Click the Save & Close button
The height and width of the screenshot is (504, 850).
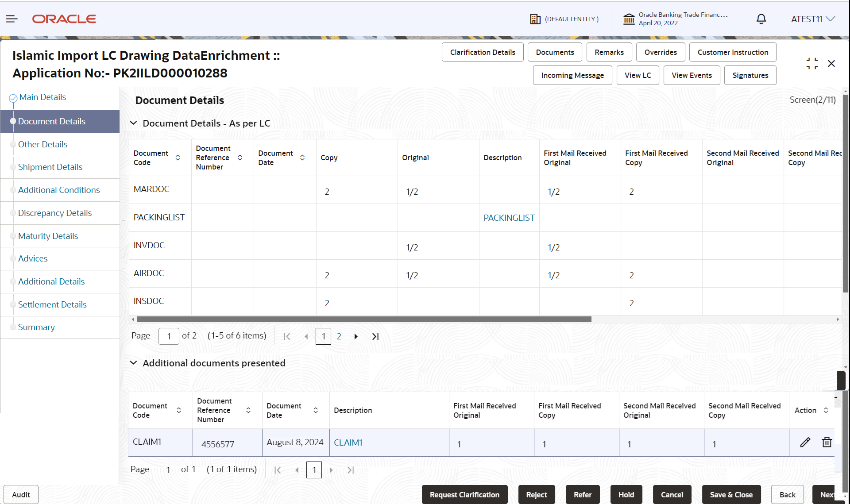[731, 494]
